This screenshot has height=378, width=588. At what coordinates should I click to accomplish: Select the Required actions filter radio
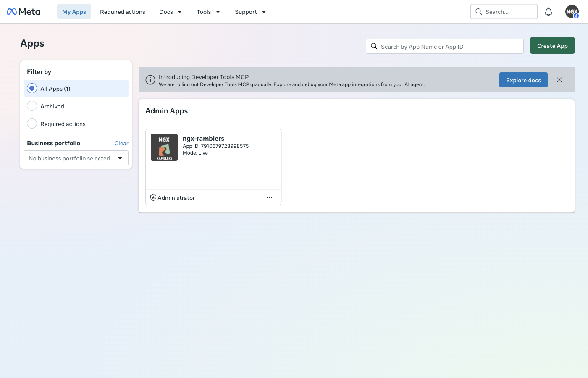[x=32, y=123]
